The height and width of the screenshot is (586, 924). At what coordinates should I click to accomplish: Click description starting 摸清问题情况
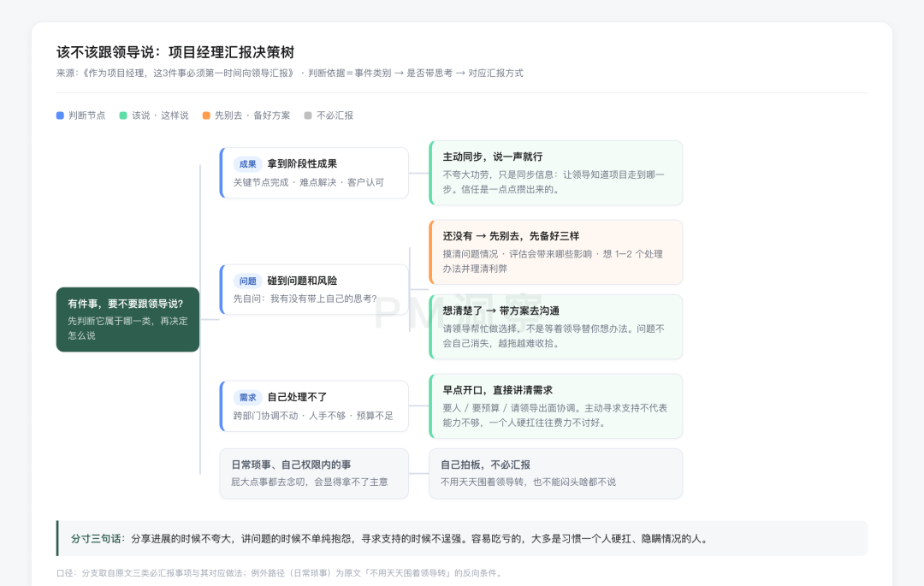pos(553,261)
